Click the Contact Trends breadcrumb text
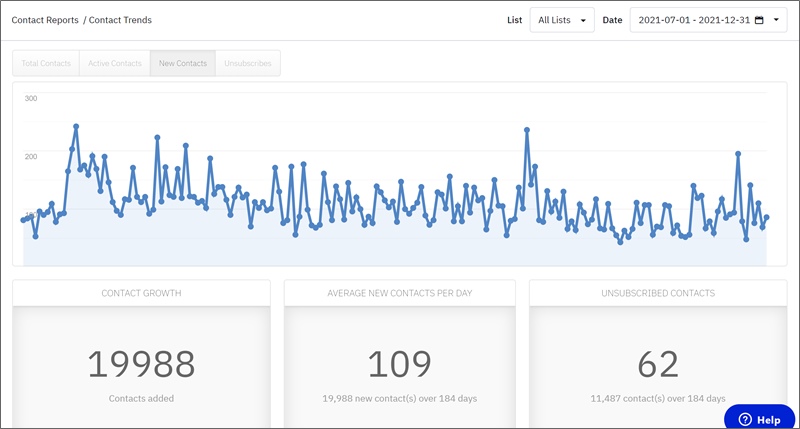The image size is (800, 429). 120,20
